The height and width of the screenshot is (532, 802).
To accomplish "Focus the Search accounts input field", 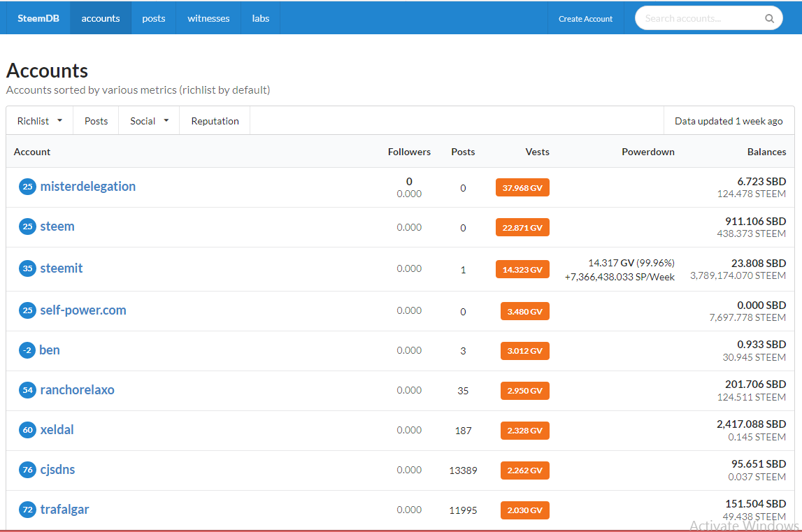I will point(708,18).
